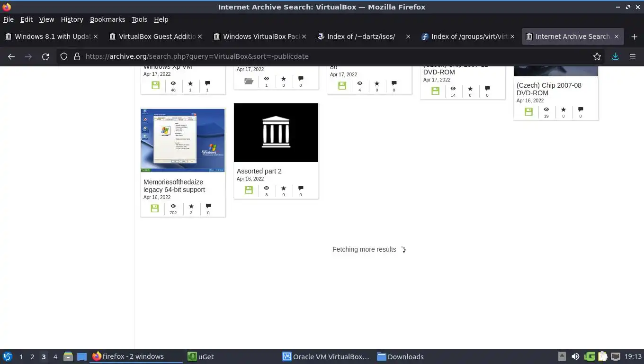
Task: Go back to the previous page
Action: coord(11,56)
